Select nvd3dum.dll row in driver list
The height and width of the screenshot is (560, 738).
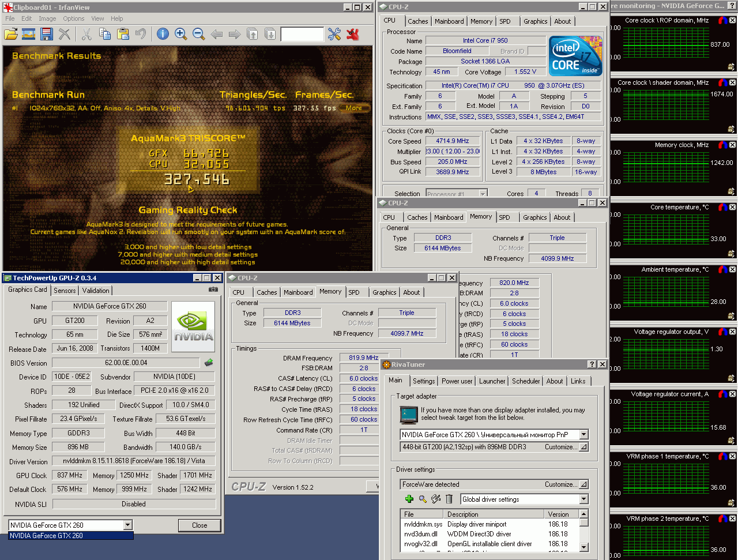[490, 534]
